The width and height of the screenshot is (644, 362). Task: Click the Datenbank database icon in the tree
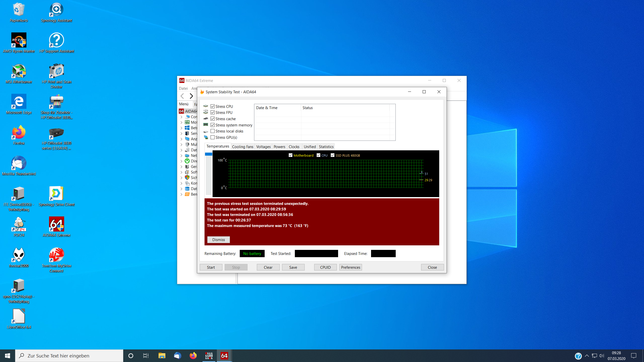click(x=187, y=189)
